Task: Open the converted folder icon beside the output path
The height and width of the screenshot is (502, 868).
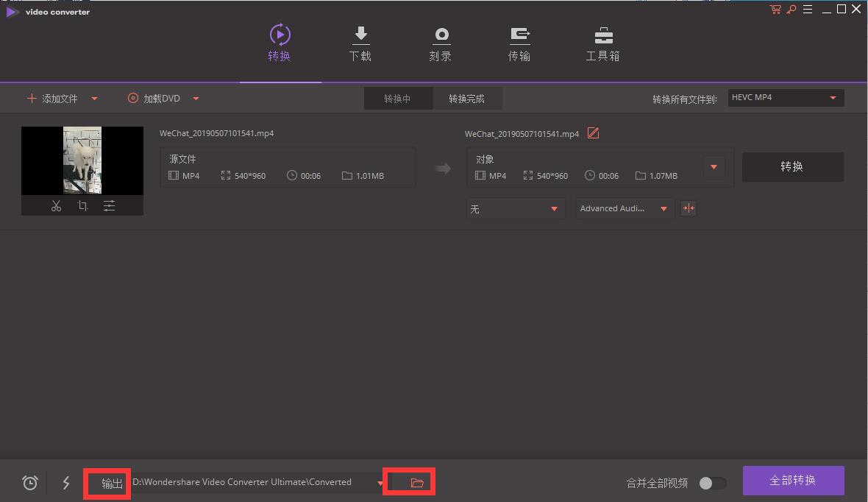Action: tap(416, 482)
